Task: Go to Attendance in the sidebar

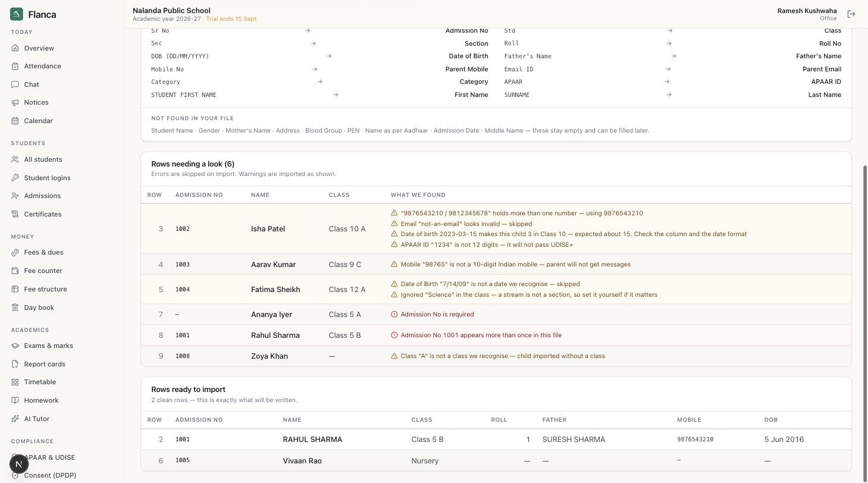Action: click(43, 66)
